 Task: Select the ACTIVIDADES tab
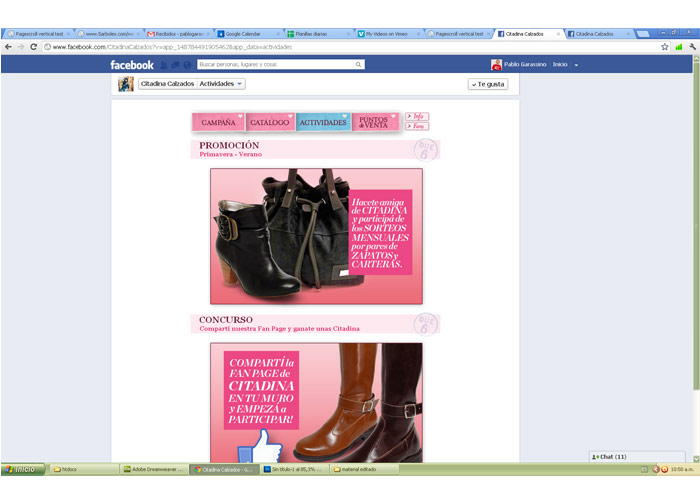tap(323, 122)
